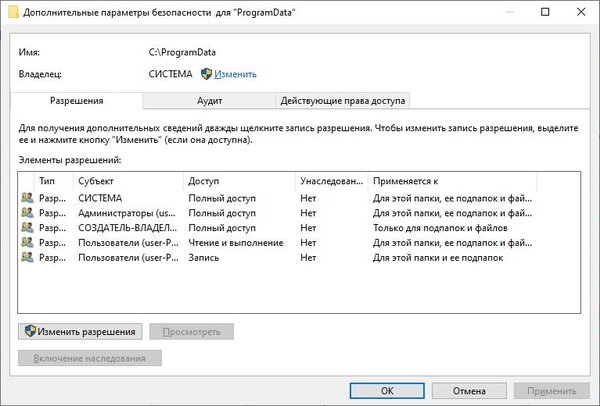The height and width of the screenshot is (406, 600).
Task: Confirm with the OK button
Action: (387, 390)
